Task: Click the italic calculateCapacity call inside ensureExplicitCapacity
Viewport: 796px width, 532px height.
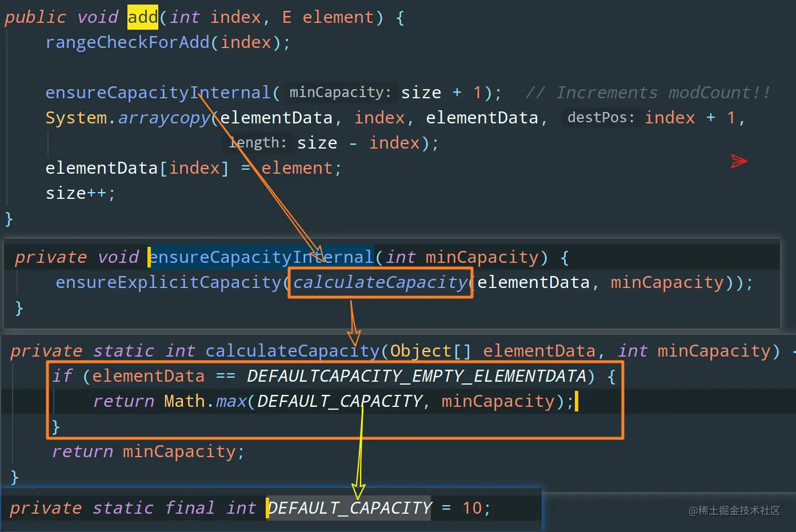Action: (x=381, y=282)
